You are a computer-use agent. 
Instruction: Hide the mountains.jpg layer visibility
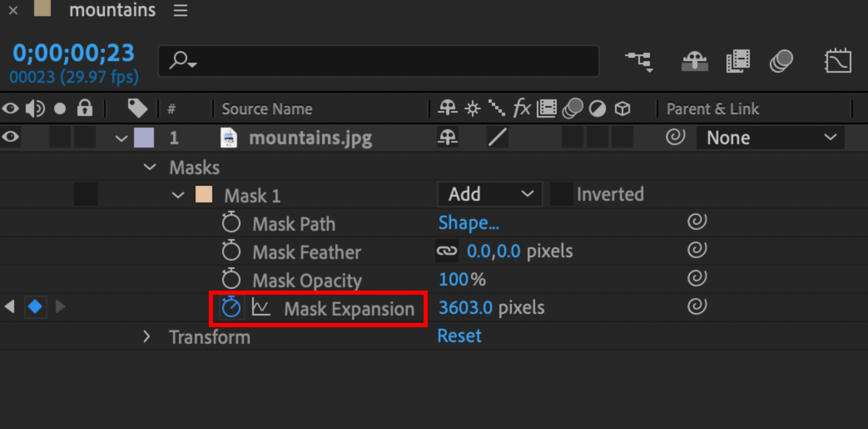tap(11, 138)
